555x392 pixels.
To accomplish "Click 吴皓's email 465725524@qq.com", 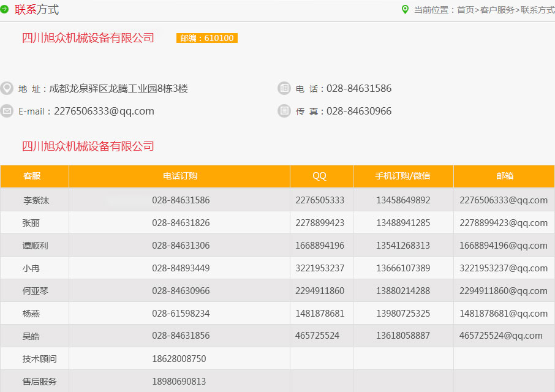I will (501, 336).
